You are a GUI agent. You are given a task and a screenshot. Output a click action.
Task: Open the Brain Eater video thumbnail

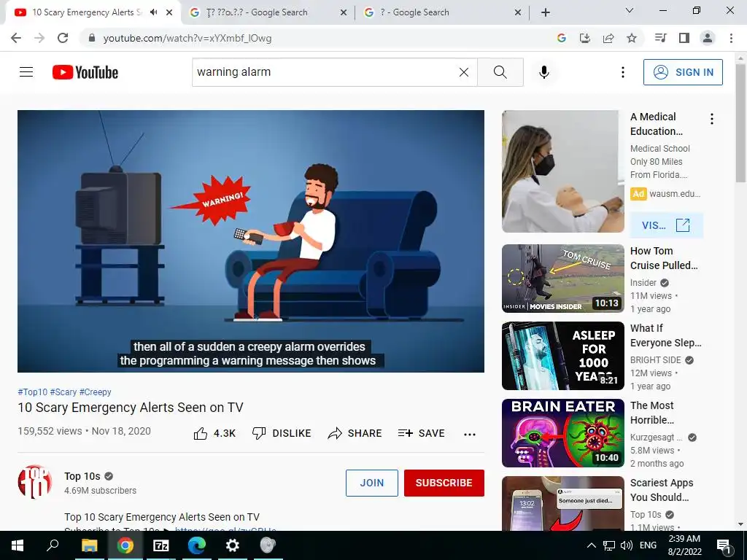[x=562, y=433]
